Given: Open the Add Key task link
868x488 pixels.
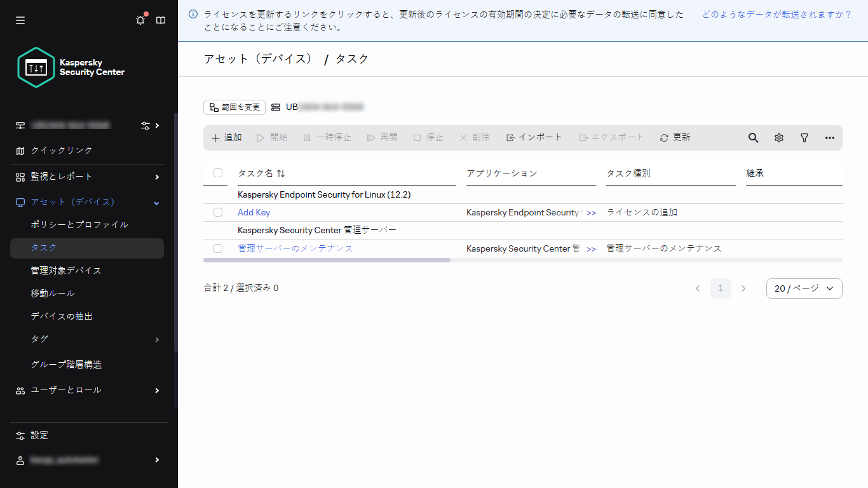Looking at the screenshot, I should [254, 212].
